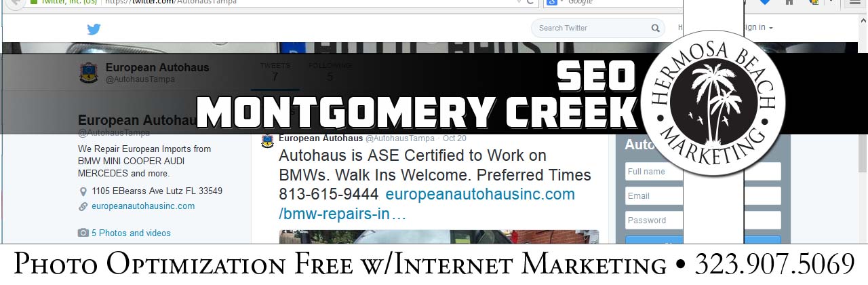Open europeanautohausinc.com profile link
This screenshot has height=285, width=868.
click(x=143, y=206)
